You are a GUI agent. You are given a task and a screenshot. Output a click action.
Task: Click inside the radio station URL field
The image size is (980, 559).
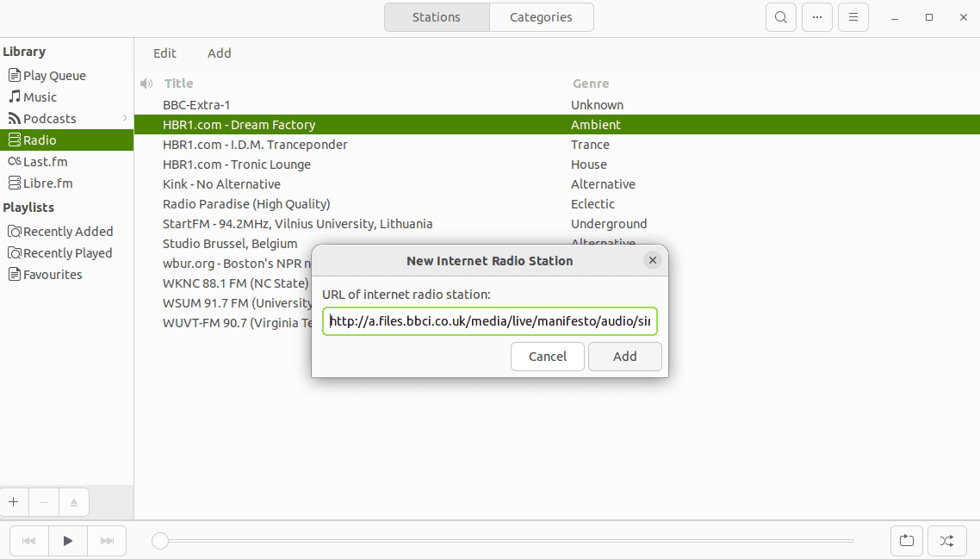click(489, 320)
